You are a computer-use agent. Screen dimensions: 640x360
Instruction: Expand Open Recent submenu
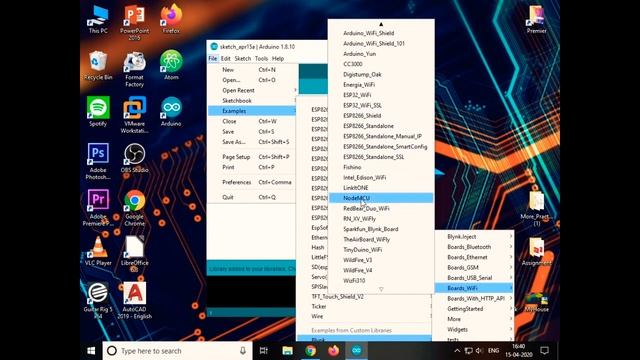click(x=252, y=90)
